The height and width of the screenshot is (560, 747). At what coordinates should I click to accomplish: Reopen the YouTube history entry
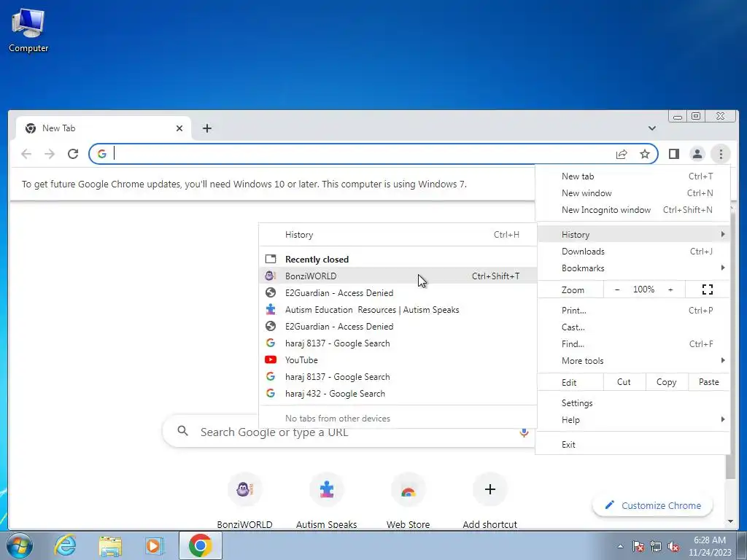click(x=398, y=360)
